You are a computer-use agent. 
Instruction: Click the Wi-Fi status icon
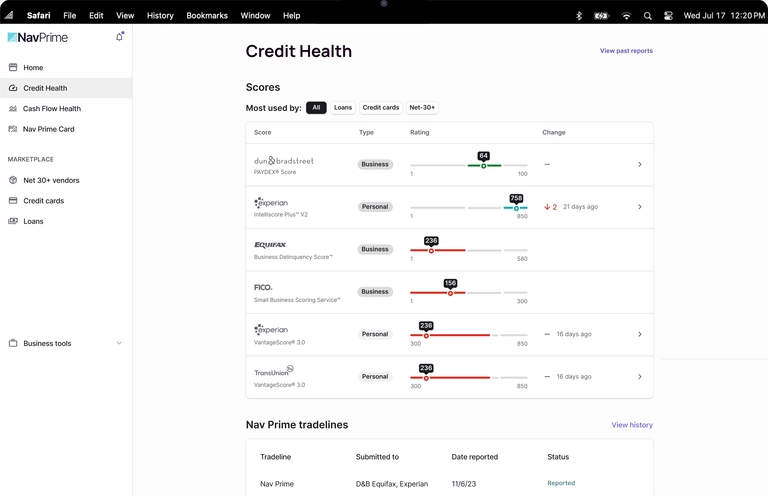click(626, 16)
